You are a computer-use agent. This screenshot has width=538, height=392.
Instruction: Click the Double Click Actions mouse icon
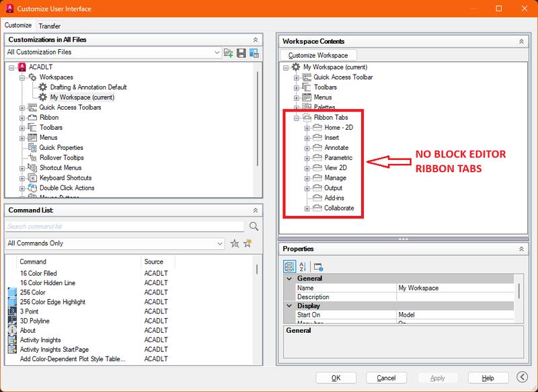coord(32,188)
